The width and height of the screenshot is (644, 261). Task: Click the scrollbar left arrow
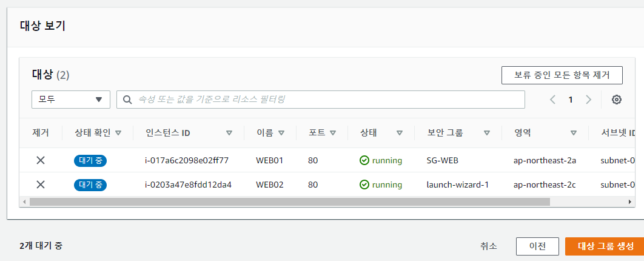click(24, 202)
